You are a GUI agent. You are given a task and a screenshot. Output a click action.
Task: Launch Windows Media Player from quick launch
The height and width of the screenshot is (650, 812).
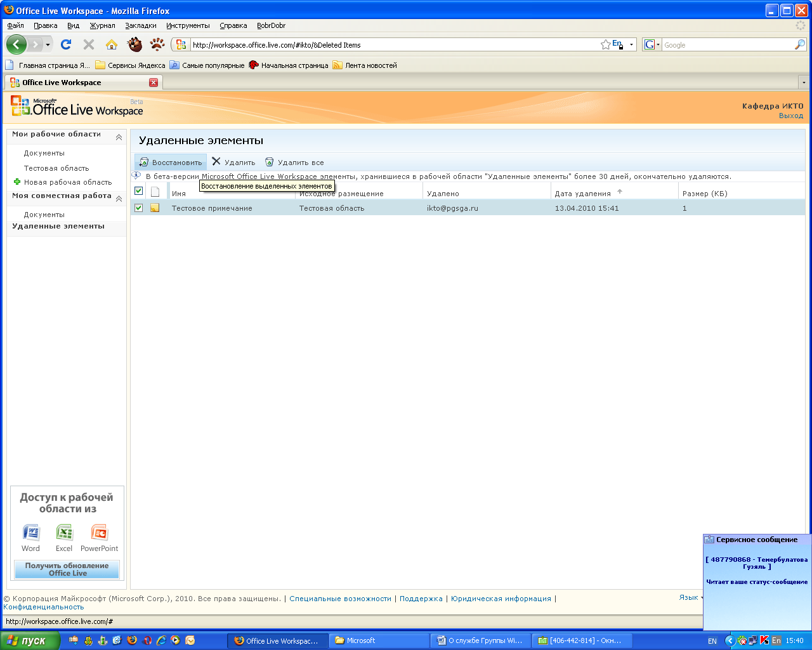pos(175,640)
